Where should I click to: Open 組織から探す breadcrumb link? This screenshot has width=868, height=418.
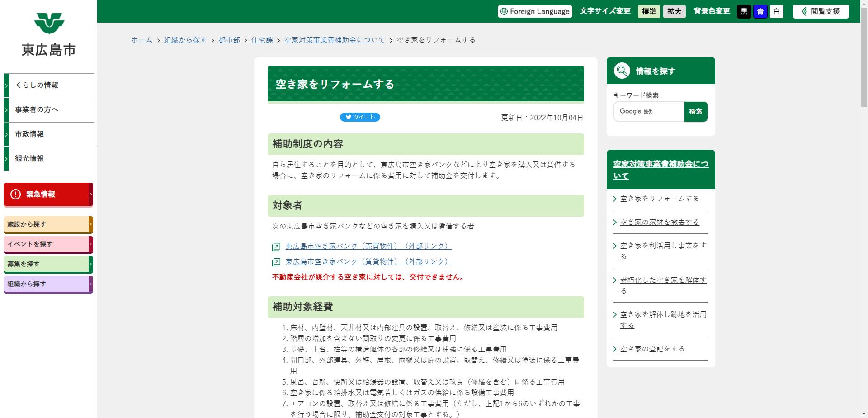[x=185, y=40]
